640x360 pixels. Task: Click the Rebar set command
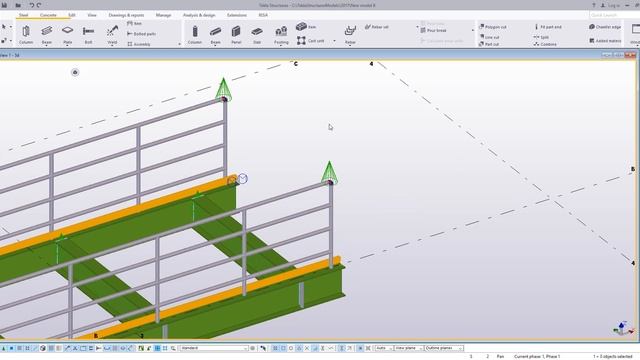tap(376, 27)
